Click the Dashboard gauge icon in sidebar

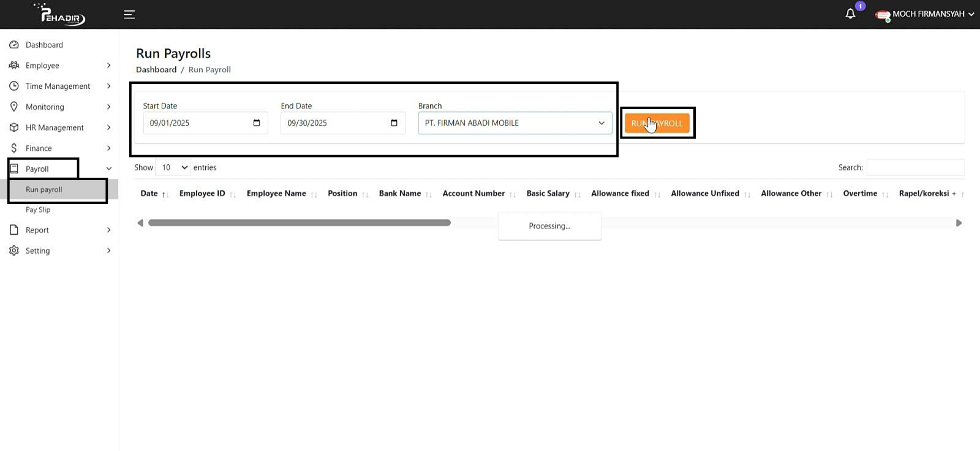click(x=14, y=45)
